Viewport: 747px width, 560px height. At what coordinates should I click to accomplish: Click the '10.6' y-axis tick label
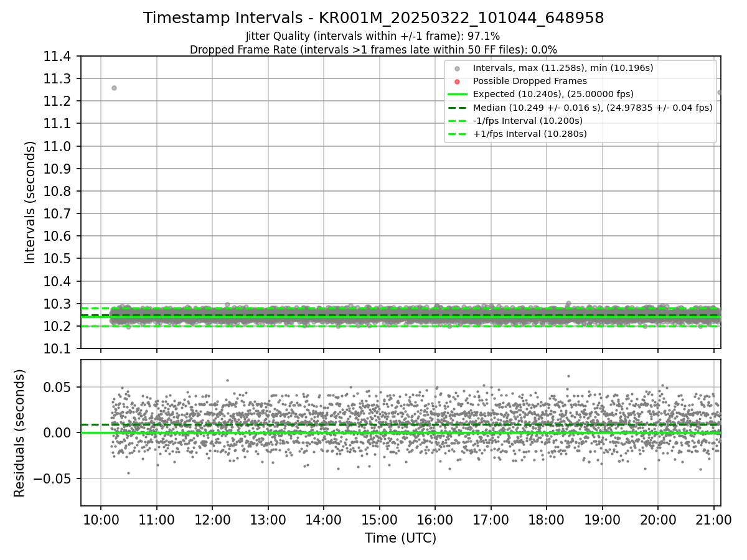pos(57,236)
